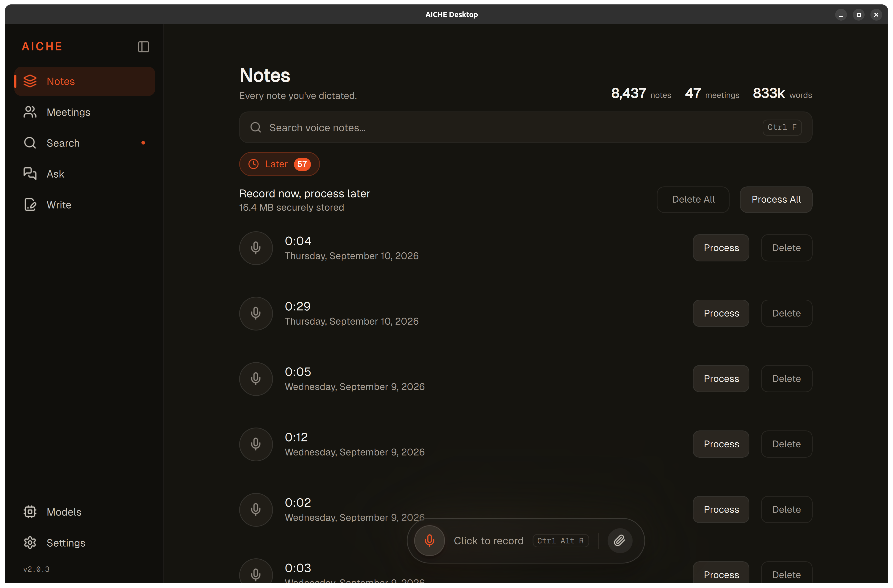Focus the Search voice notes field
Screen dimensions: 893x588
click(x=526, y=127)
